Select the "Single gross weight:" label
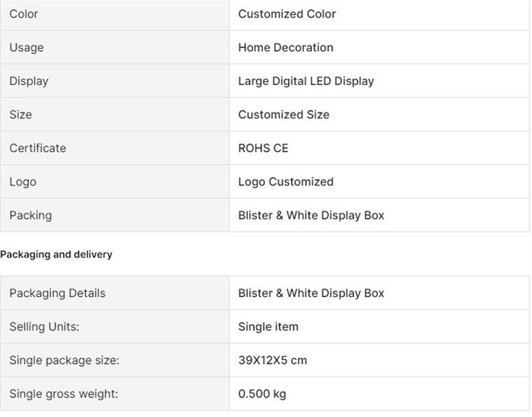 click(63, 393)
